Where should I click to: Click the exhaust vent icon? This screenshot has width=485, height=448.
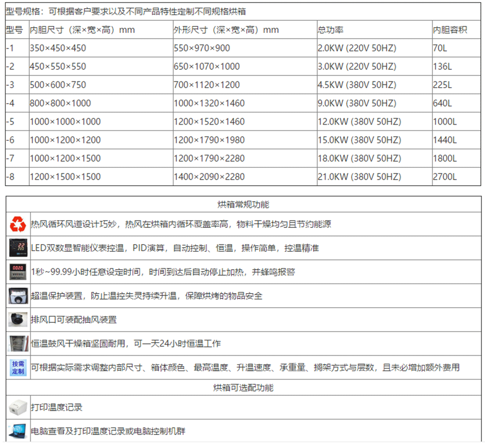point(18,319)
